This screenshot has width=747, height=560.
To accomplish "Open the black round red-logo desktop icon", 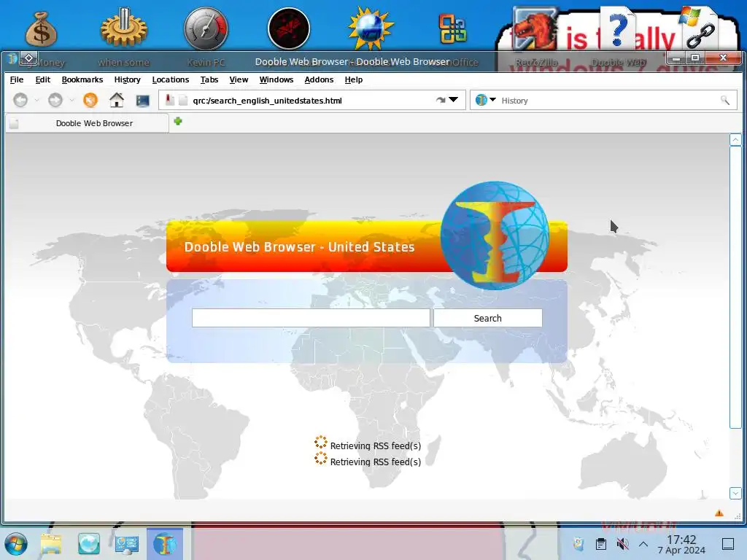I will pos(289,29).
